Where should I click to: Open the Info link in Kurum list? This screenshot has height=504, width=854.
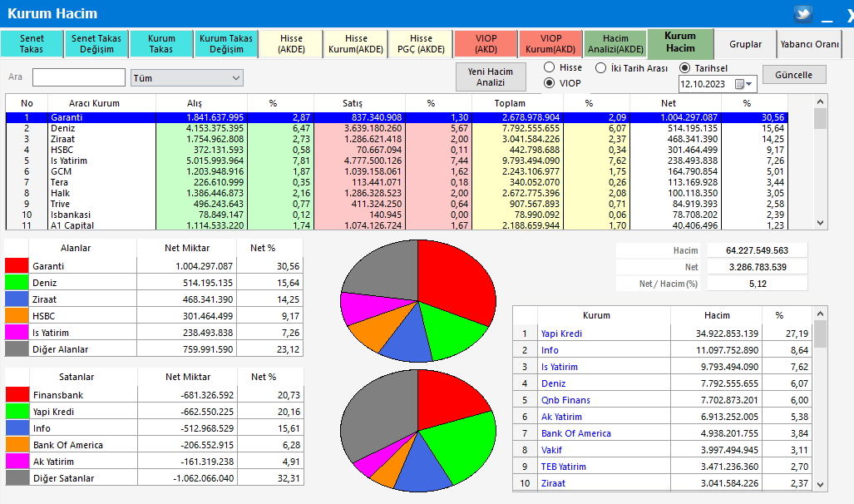click(x=550, y=350)
